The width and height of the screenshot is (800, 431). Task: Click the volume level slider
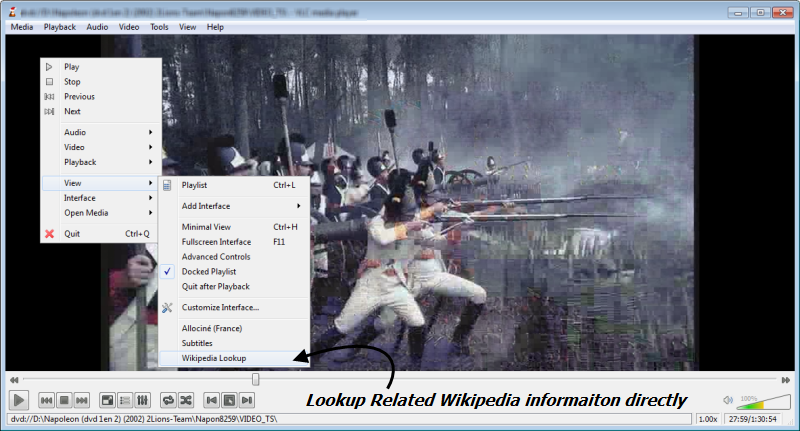[x=763, y=401]
